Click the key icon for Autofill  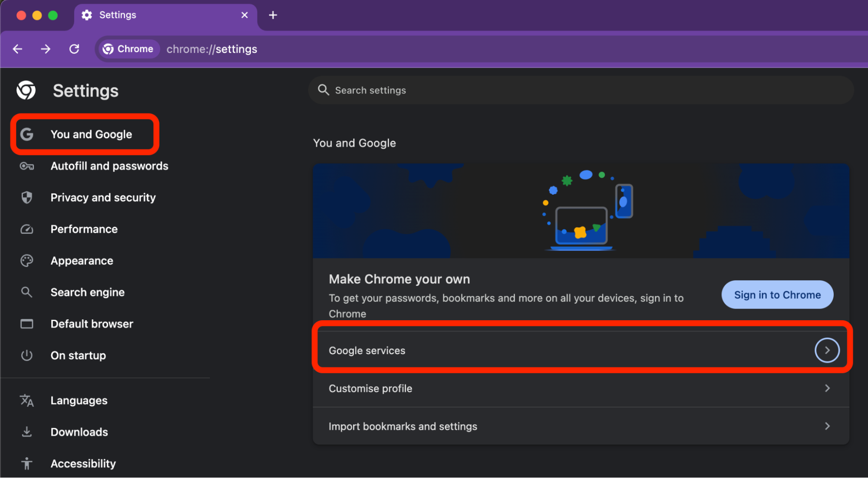[x=27, y=166]
